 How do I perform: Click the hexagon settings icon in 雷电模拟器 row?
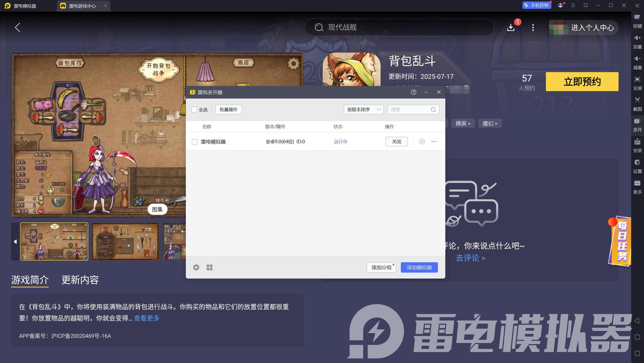pos(422,142)
